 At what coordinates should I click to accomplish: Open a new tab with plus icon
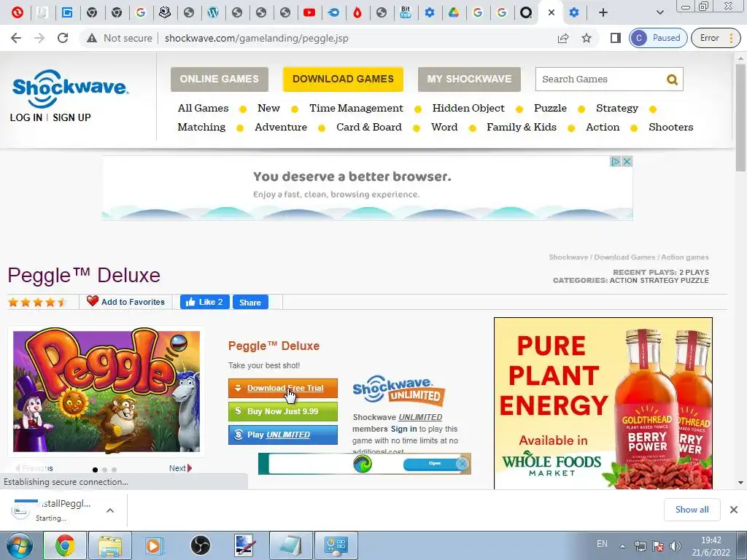(x=603, y=13)
